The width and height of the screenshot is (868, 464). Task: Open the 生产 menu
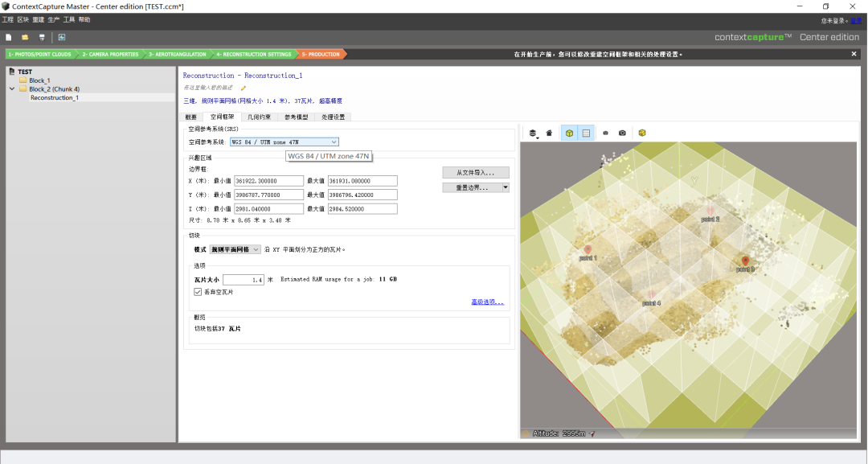(x=54, y=20)
